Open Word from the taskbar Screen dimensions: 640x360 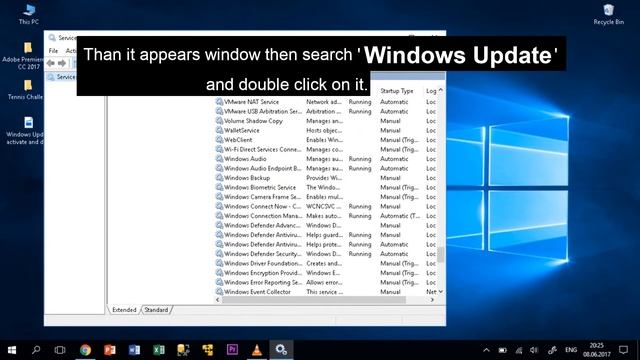coord(134,350)
